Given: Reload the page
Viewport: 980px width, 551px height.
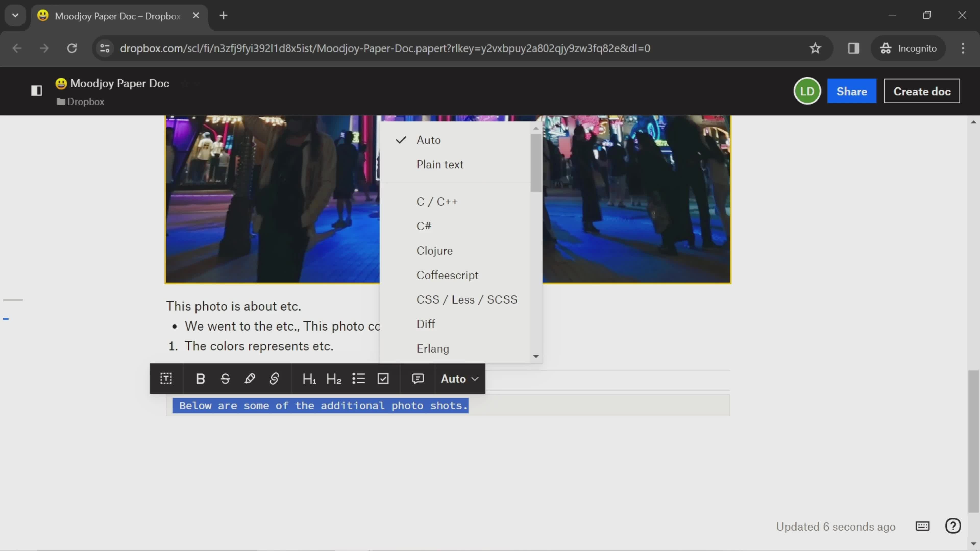Looking at the screenshot, I should [72, 48].
